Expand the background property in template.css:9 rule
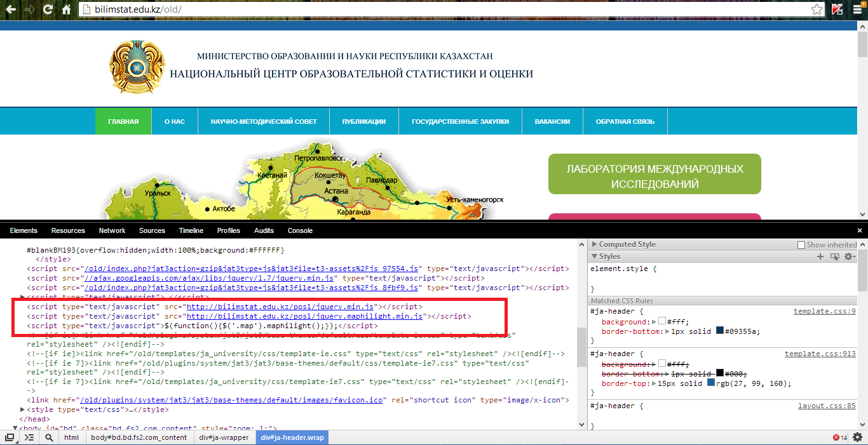This screenshot has height=445, width=868. click(654, 322)
